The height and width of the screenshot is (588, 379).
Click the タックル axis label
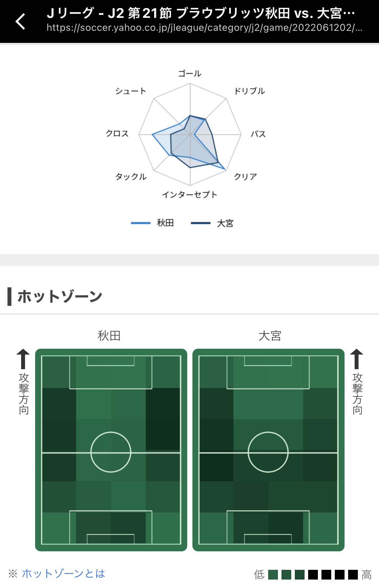tap(131, 177)
